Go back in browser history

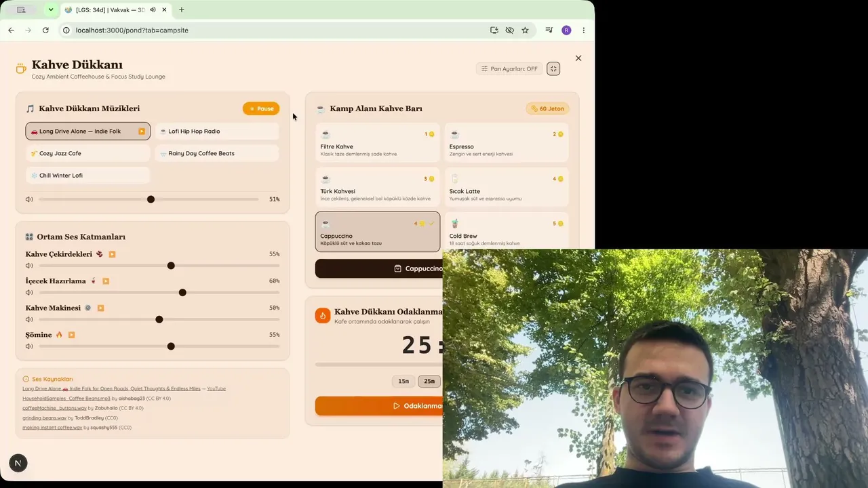click(x=11, y=30)
